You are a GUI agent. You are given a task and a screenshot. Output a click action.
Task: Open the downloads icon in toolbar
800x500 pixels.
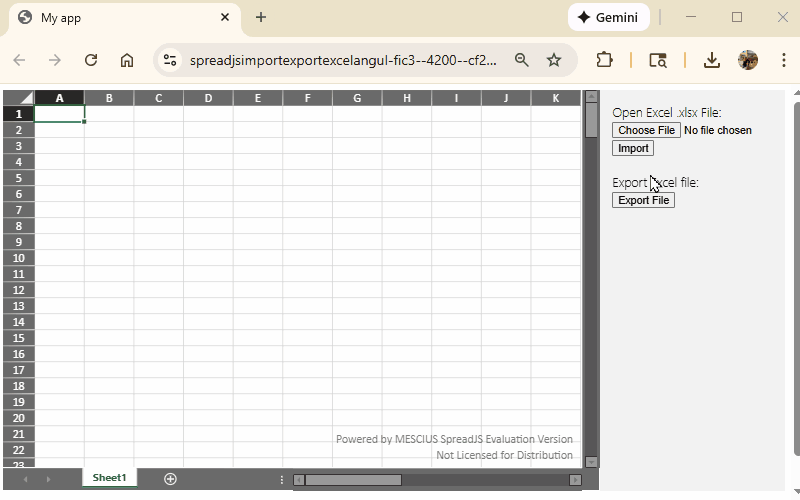coord(712,60)
